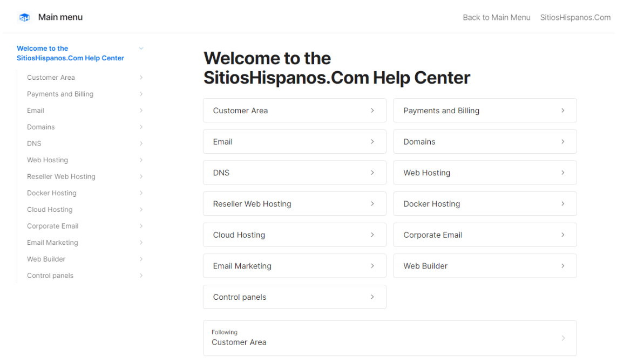Go to Following: Customer Area page

point(390,338)
